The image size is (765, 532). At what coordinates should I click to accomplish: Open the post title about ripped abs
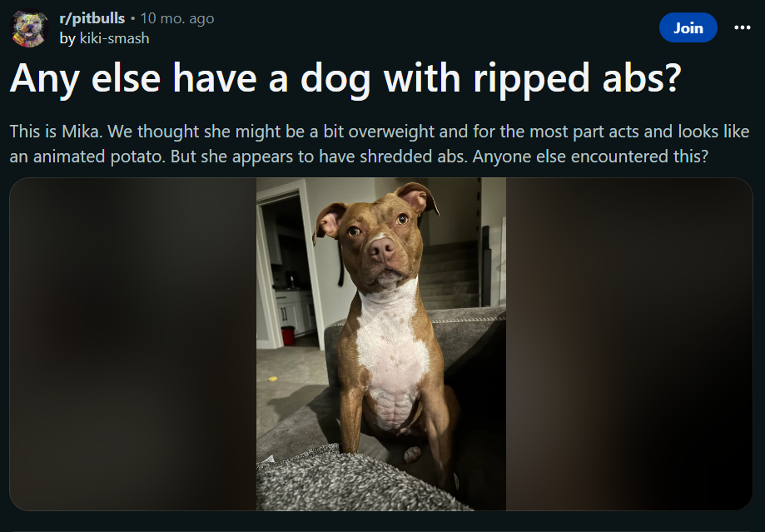coord(345,78)
